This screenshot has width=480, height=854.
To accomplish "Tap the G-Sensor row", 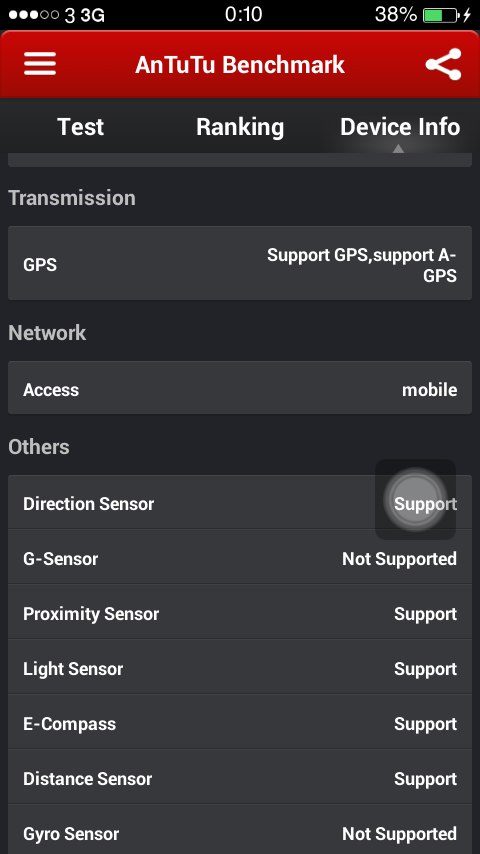I will point(240,557).
